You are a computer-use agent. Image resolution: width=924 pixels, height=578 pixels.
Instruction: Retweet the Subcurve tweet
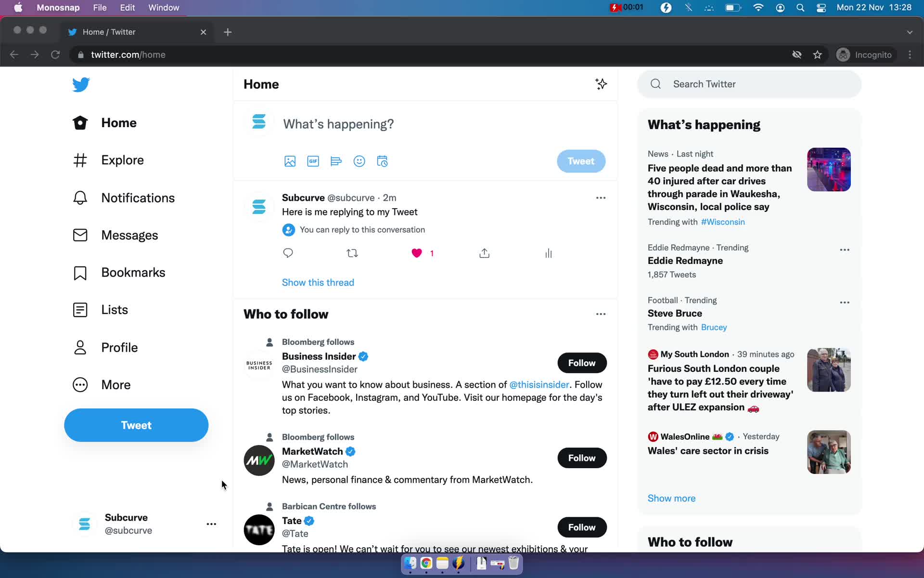(352, 253)
